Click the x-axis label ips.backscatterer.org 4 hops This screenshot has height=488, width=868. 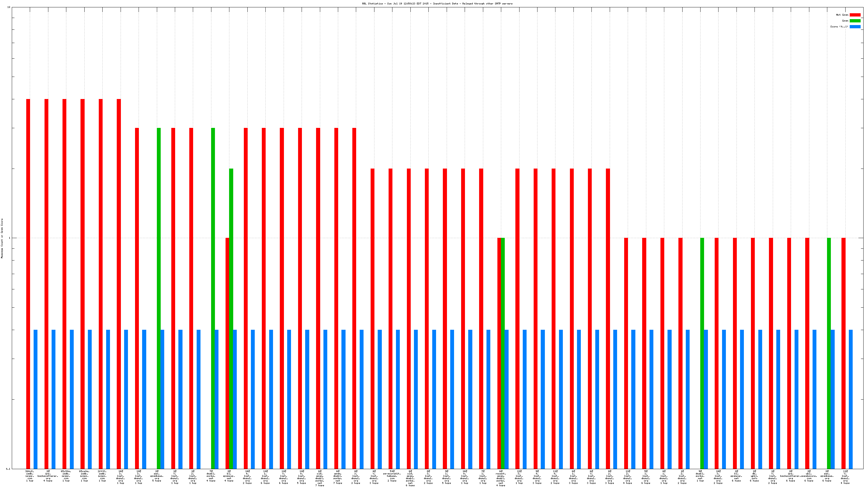48,476
